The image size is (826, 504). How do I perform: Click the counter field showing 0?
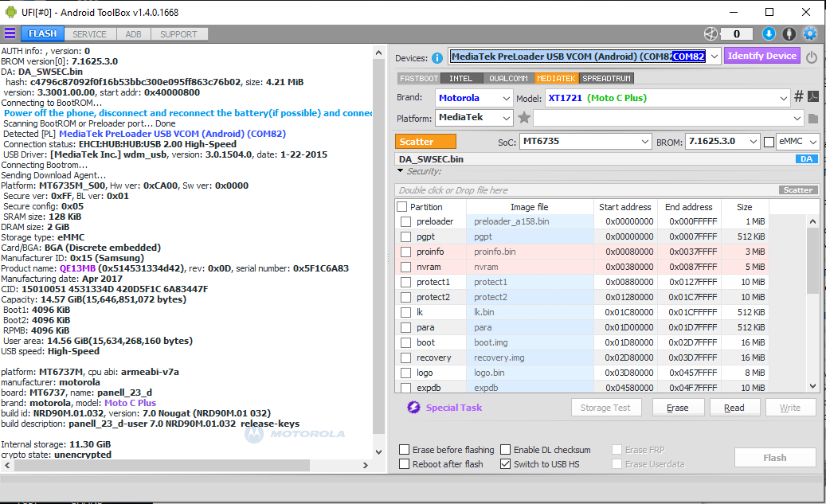[x=737, y=34]
